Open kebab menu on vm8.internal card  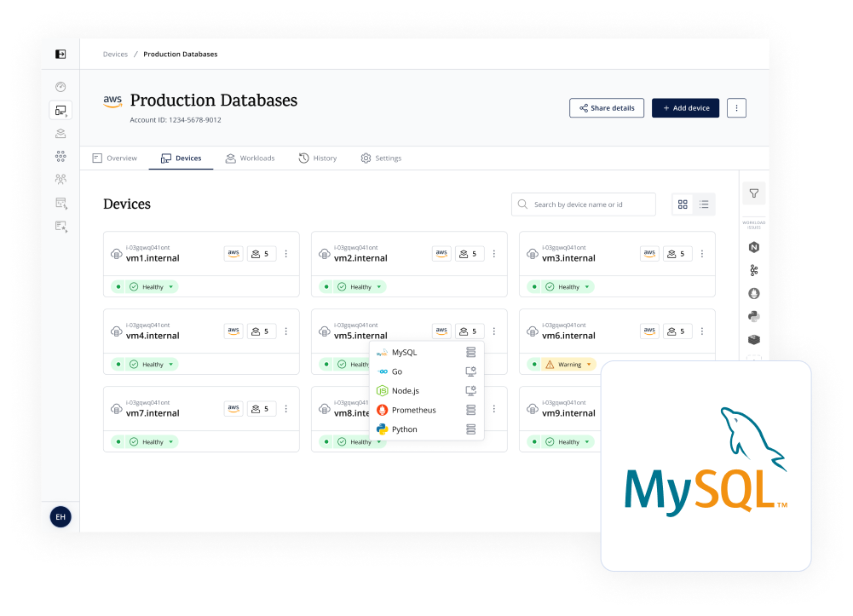494,409
